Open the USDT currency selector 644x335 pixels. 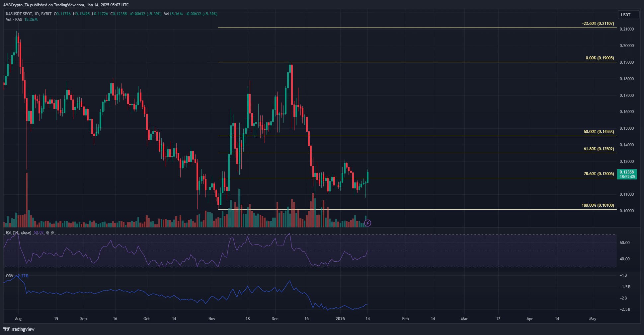click(x=628, y=15)
